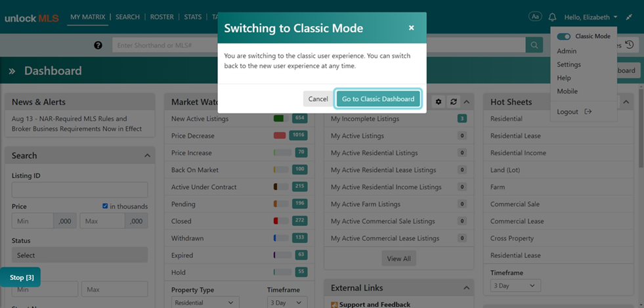Screen dimensions: 644x308
Task: Collapse the Hot Sheets panel
Action: point(626,102)
